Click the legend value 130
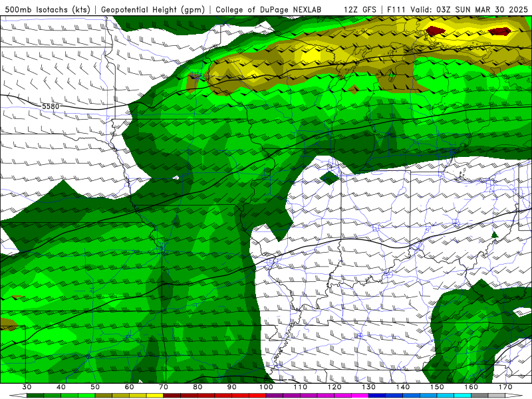This screenshot has width=532, height=399. click(369, 387)
